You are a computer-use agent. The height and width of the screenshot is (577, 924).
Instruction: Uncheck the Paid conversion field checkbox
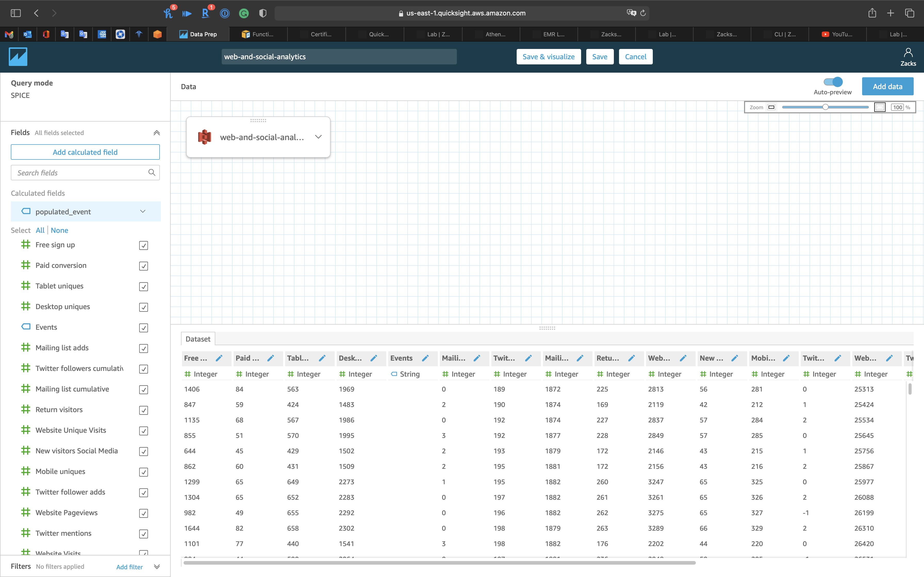click(x=144, y=266)
